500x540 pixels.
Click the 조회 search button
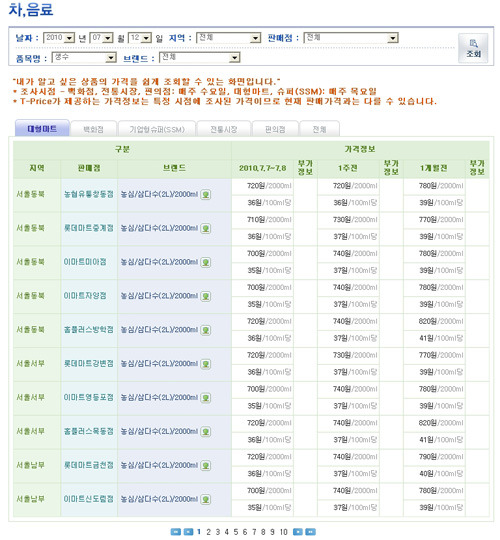(x=473, y=48)
